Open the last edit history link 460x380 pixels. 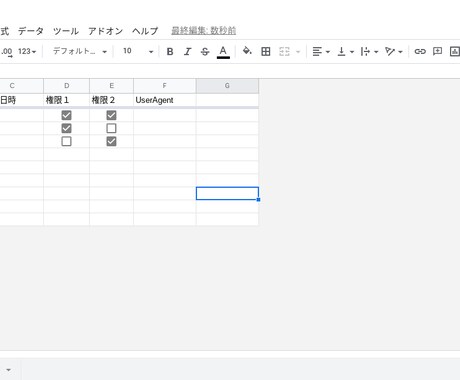coord(204,31)
